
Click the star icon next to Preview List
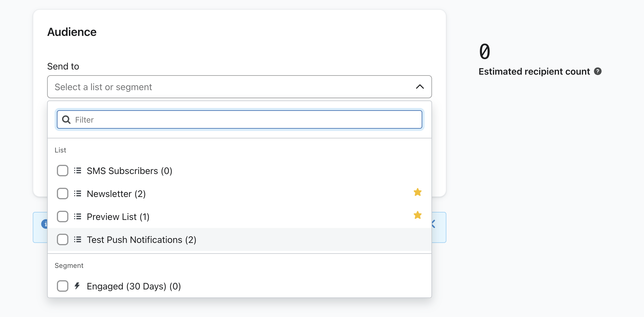(x=418, y=215)
